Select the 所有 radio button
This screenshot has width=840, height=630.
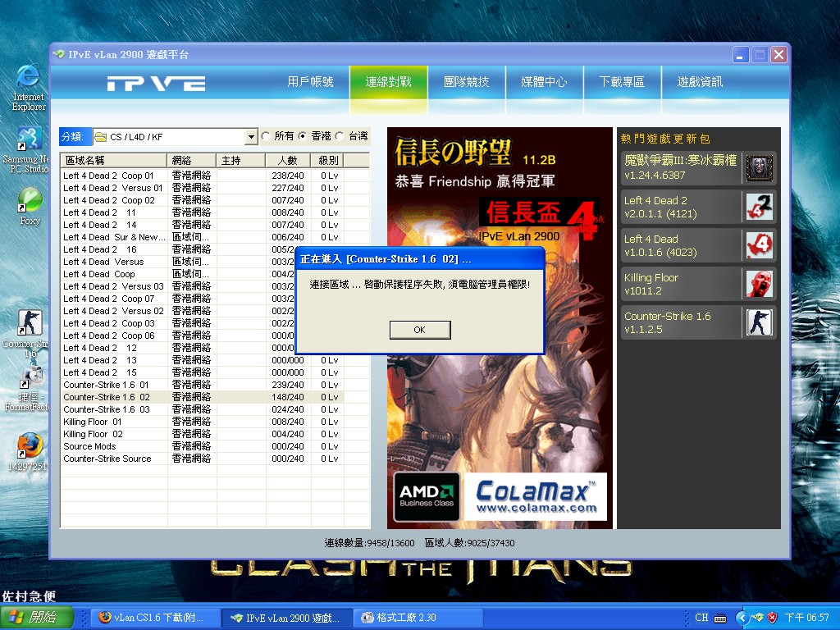pos(265,137)
